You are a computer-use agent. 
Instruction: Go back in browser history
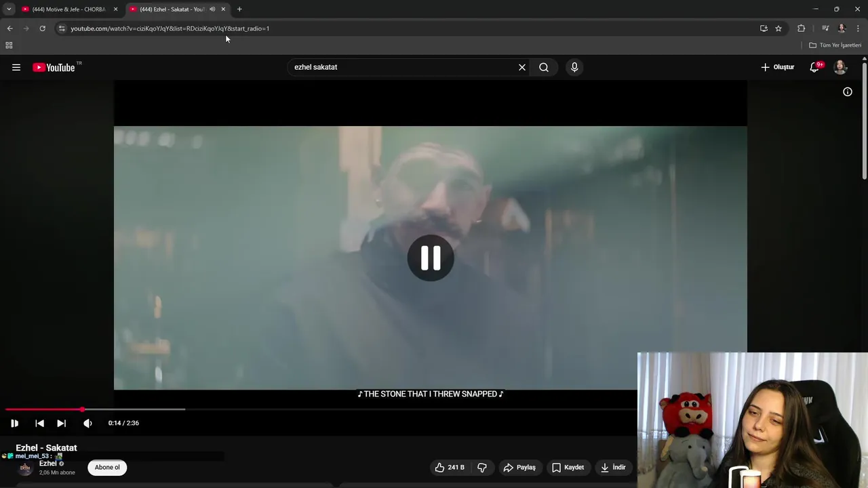[x=9, y=28]
